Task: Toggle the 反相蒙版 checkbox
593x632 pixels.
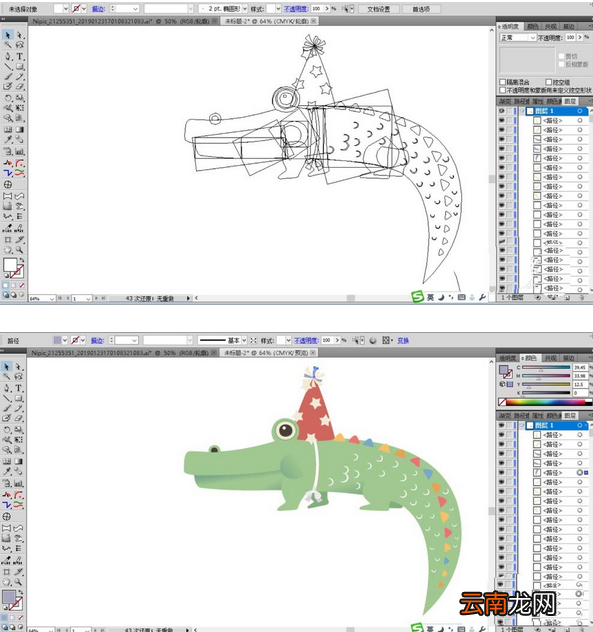Action: point(562,64)
